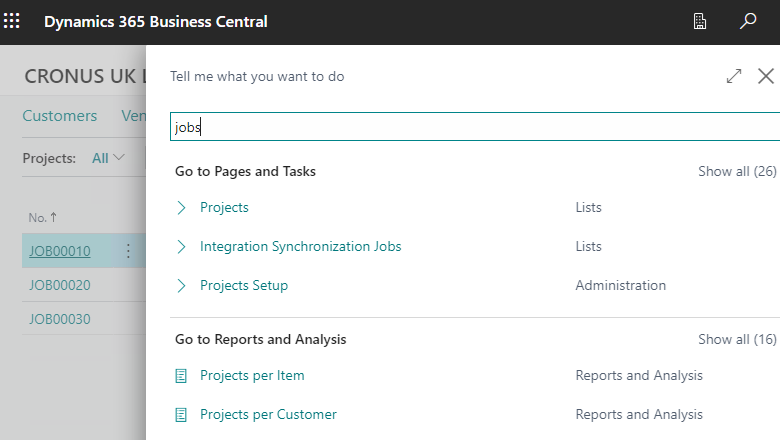Screen dimensions: 780x440
Task: Sort by the No. column header
Action: point(42,217)
